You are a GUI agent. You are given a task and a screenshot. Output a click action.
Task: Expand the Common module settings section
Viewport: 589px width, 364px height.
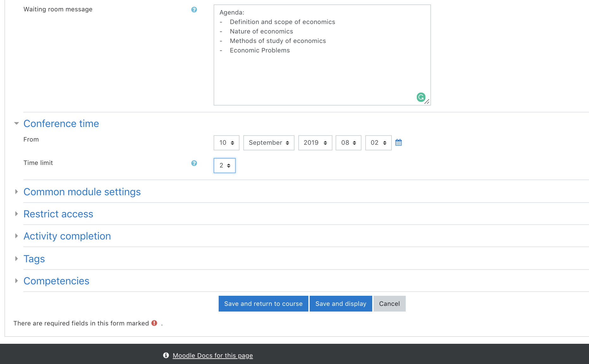(x=82, y=192)
